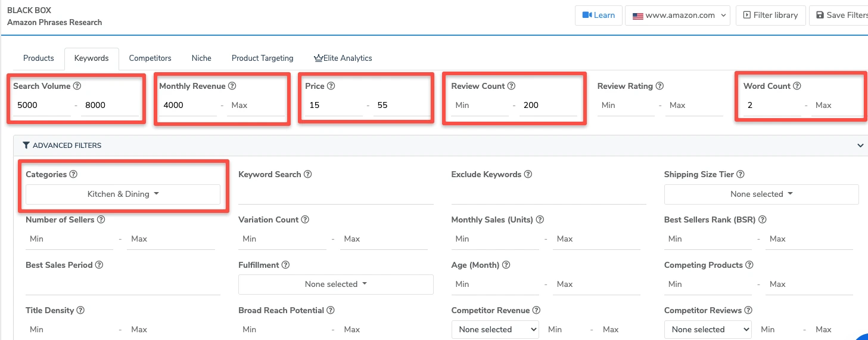This screenshot has height=340, width=868.
Task: Click the Keyword Search input field
Action: click(x=335, y=195)
